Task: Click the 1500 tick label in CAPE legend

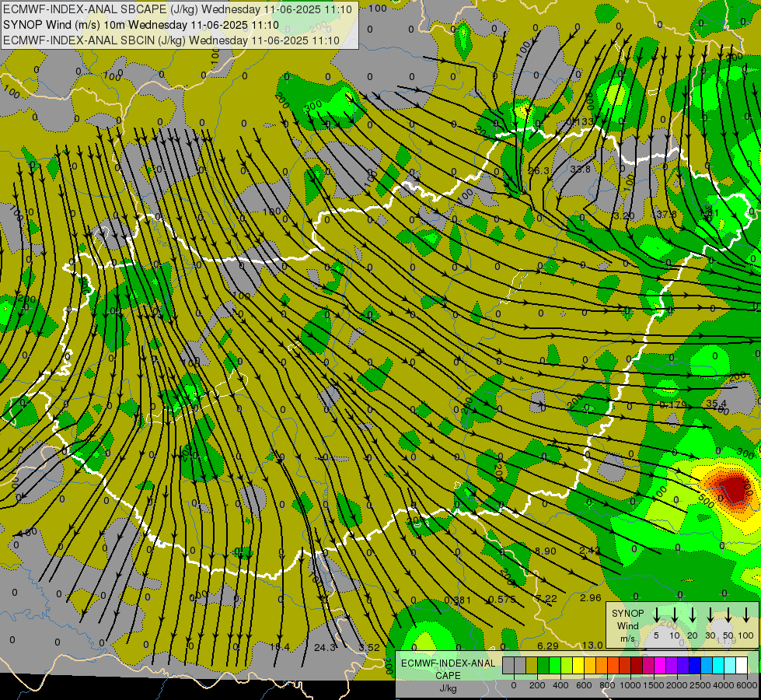Action: coord(653,685)
